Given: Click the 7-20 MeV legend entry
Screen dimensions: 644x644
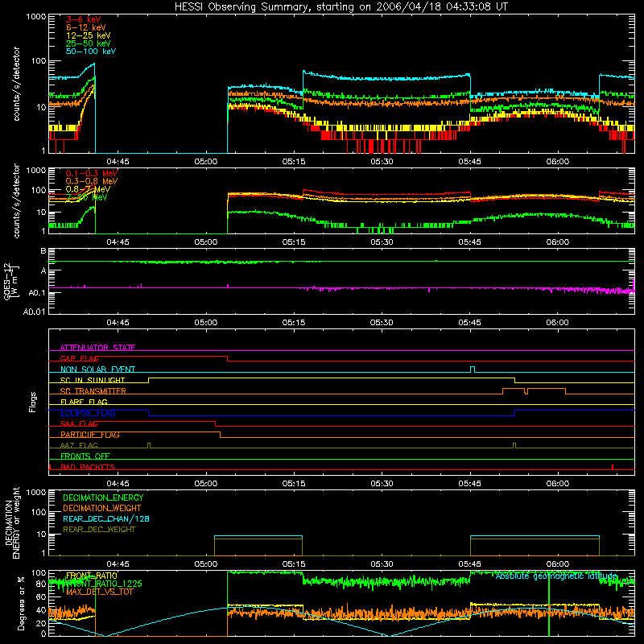Looking at the screenshot, I should 87,197.
